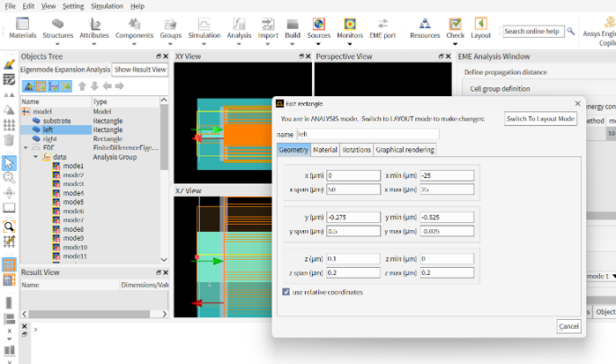Click the move-up arrow in Objects Tree
Viewport: 616px width, 364px height.
82,86
